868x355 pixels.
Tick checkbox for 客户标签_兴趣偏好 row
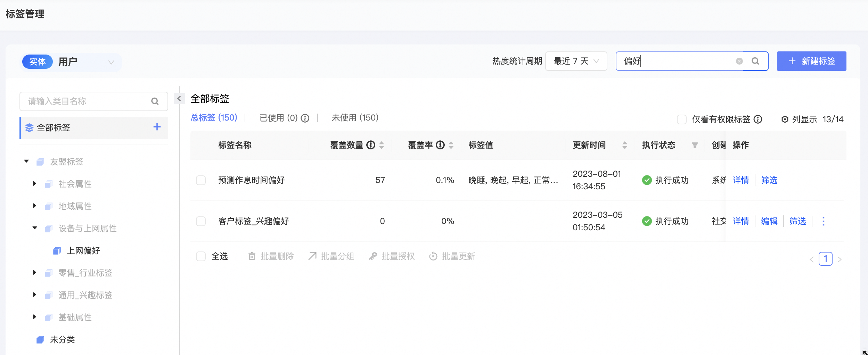pyautogui.click(x=201, y=221)
